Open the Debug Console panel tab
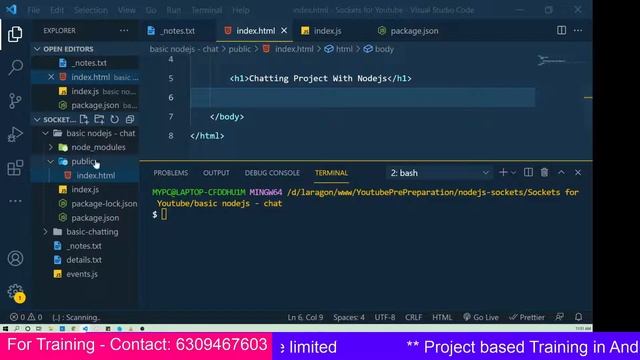 click(x=272, y=173)
